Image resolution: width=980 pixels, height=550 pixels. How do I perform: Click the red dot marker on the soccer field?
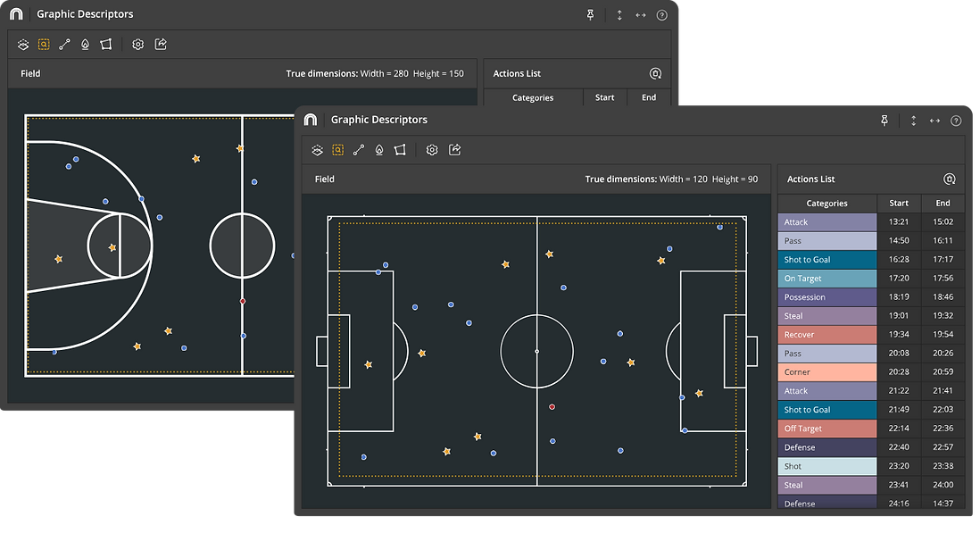tap(552, 407)
